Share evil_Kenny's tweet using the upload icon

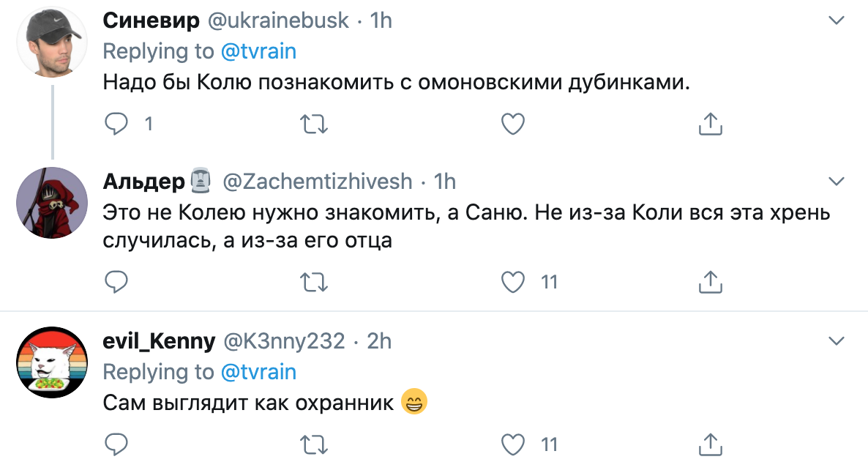pos(709,444)
